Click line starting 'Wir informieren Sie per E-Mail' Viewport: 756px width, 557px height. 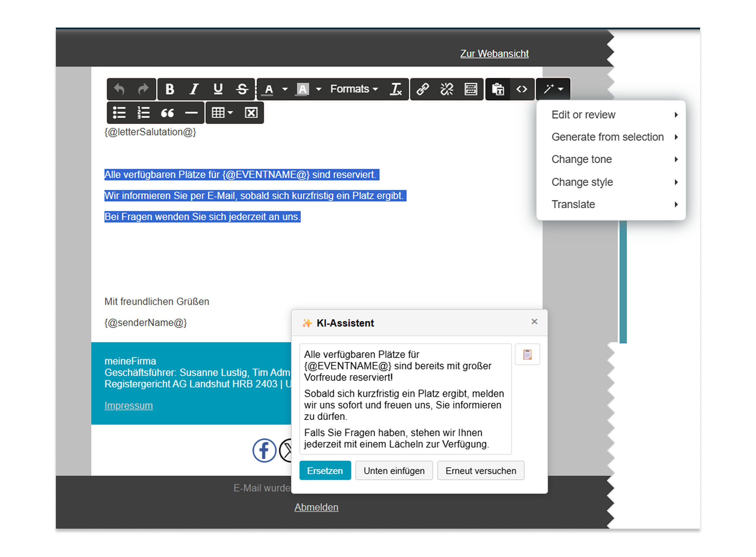(x=255, y=195)
